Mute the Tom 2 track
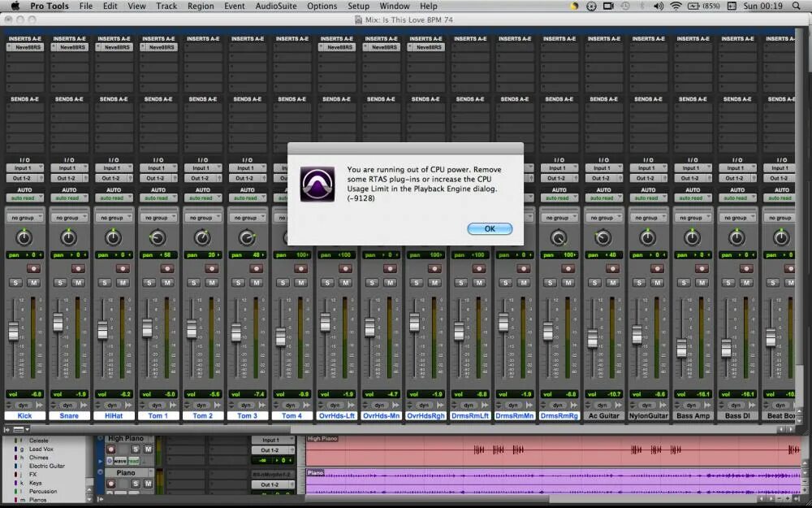This screenshot has height=508, width=812. click(212, 283)
